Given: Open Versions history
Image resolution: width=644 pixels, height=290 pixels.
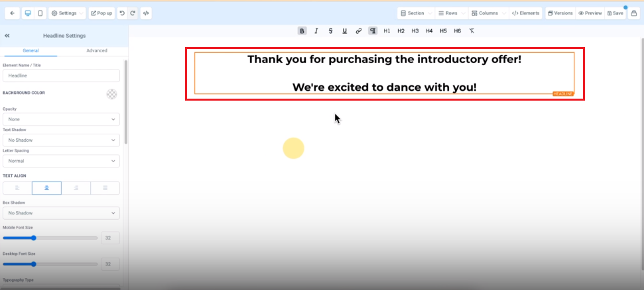Looking at the screenshot, I should pos(560,13).
